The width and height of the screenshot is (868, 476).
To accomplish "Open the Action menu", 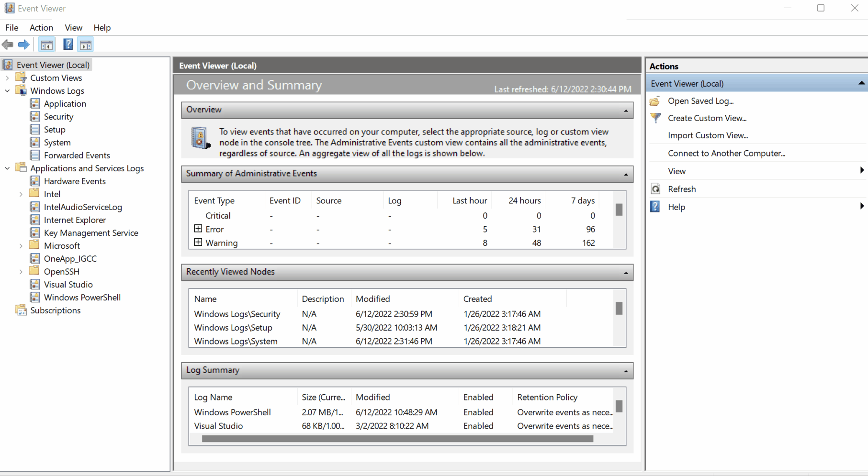I will pos(41,27).
